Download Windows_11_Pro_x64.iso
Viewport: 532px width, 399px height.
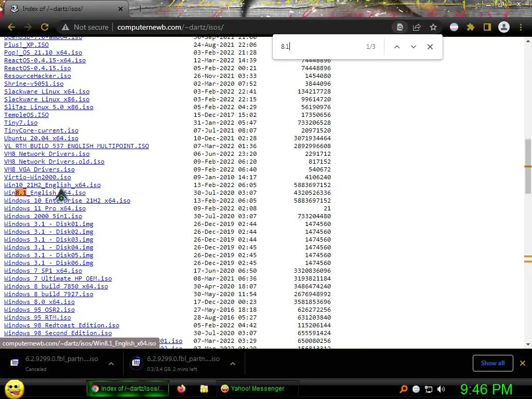pyautogui.click(x=45, y=208)
